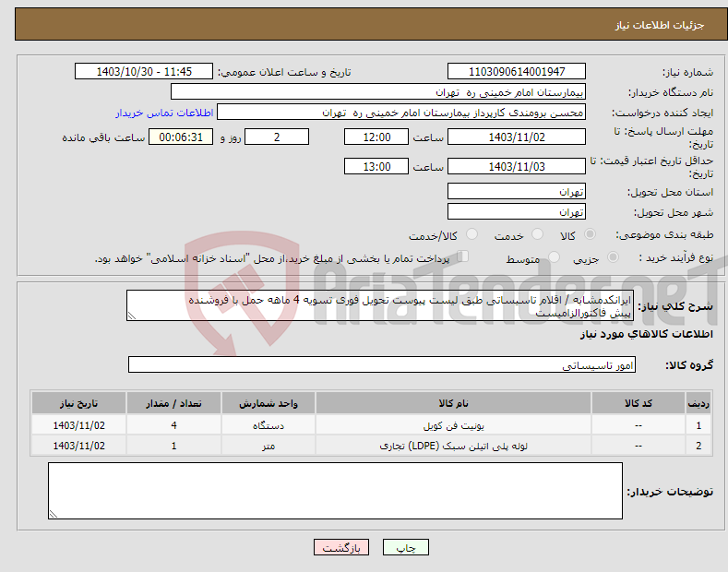The image size is (728, 572).
Task: Click the price validity date 1403/11/03 field
Action: 517,166
